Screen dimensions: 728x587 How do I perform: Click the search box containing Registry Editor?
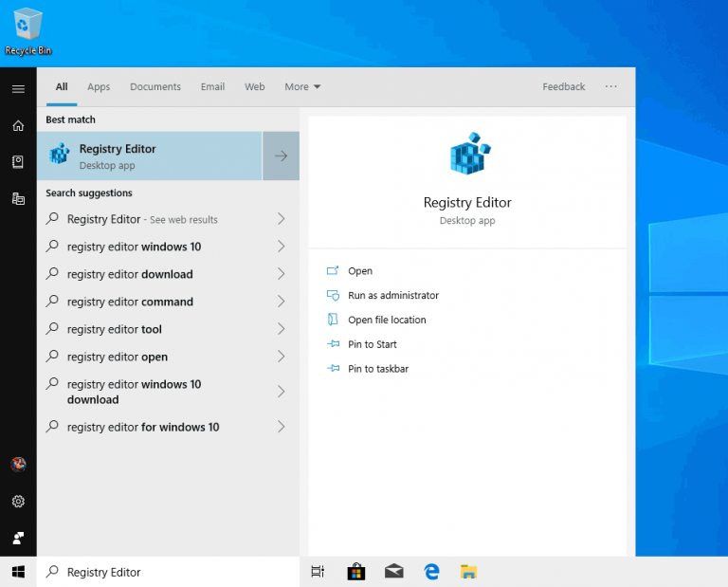[x=171, y=572]
